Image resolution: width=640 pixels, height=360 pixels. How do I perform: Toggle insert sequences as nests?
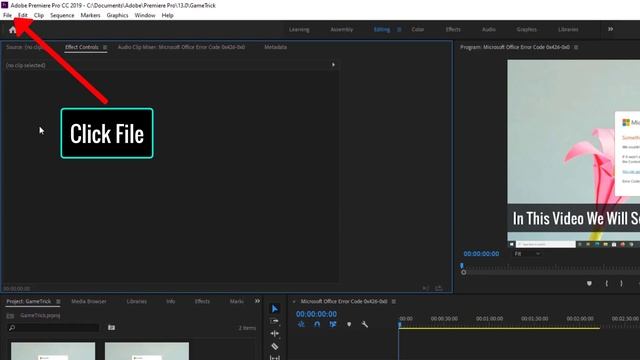point(301,324)
